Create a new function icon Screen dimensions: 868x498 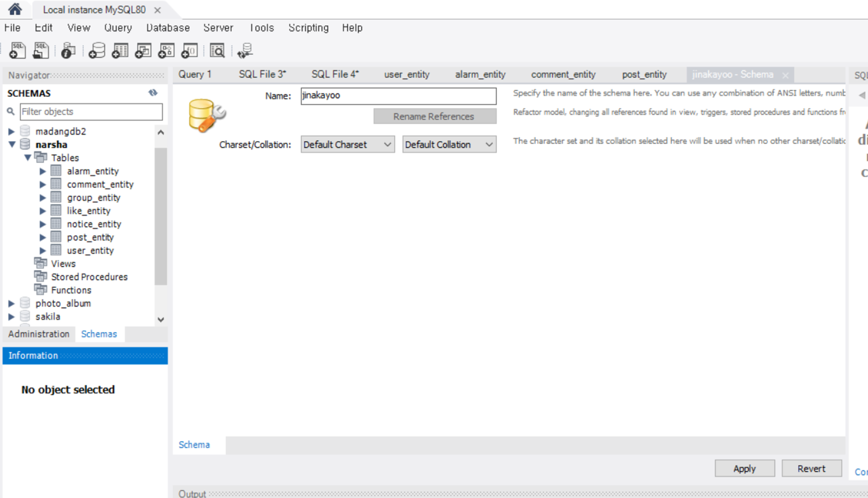(x=189, y=50)
